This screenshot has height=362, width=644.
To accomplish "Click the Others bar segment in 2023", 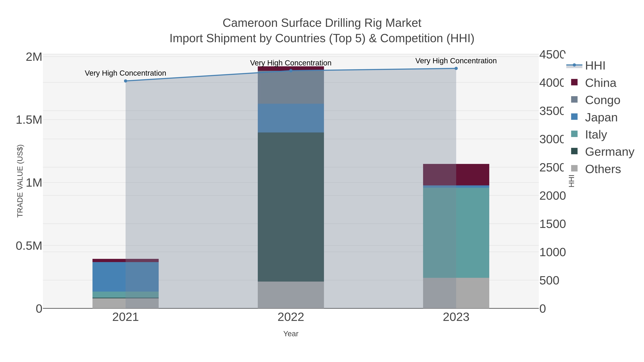I will pos(456,293).
